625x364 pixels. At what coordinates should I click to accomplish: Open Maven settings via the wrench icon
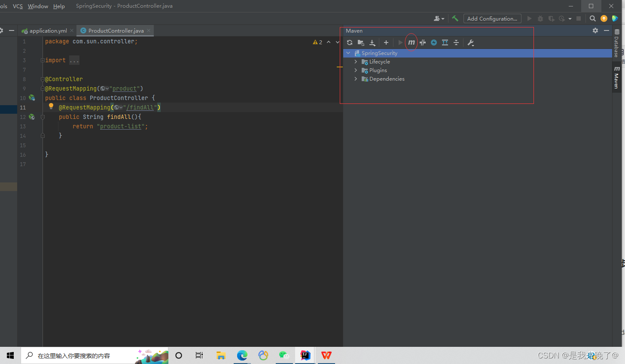(x=470, y=42)
